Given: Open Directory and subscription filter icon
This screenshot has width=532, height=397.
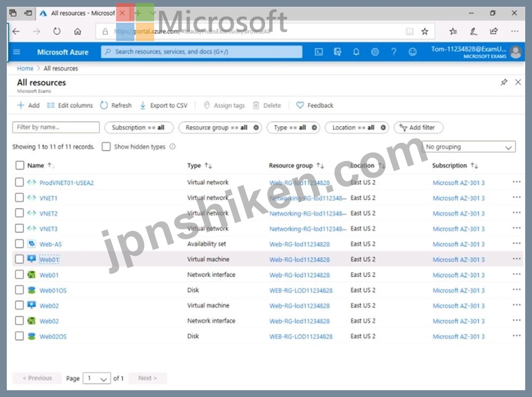Looking at the screenshot, I should pyautogui.click(x=337, y=52).
